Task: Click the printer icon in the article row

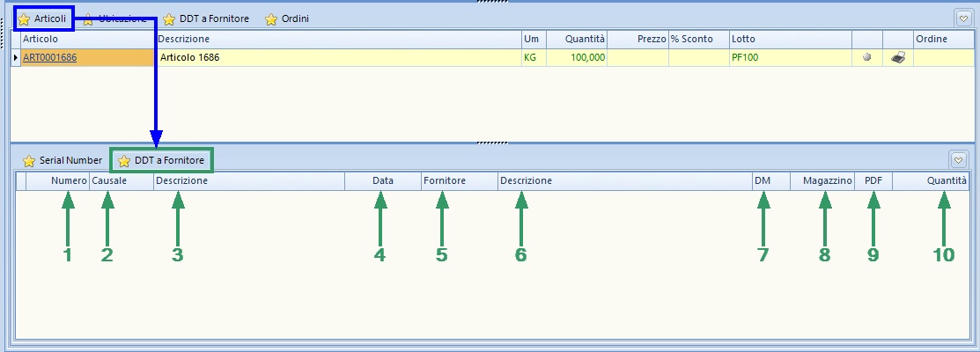Action: (897, 58)
